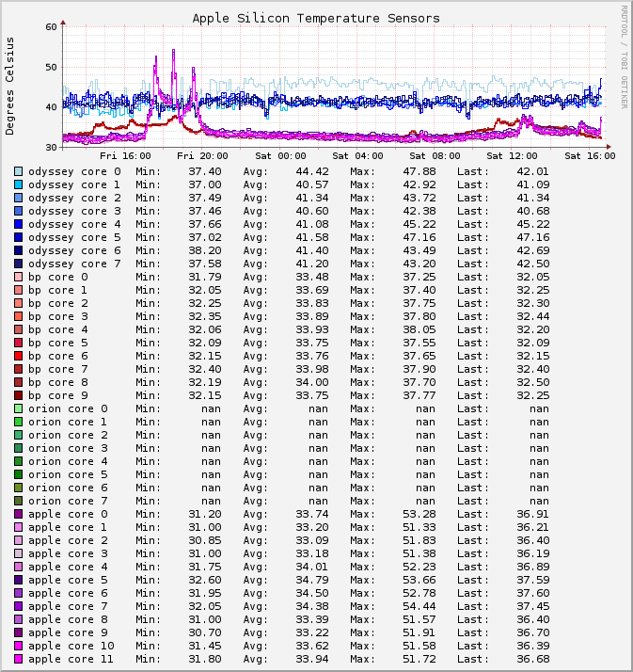The image size is (633, 672).
Task: Select the chart title Apple Silicon Temperature Sensors
Action: (x=316, y=19)
